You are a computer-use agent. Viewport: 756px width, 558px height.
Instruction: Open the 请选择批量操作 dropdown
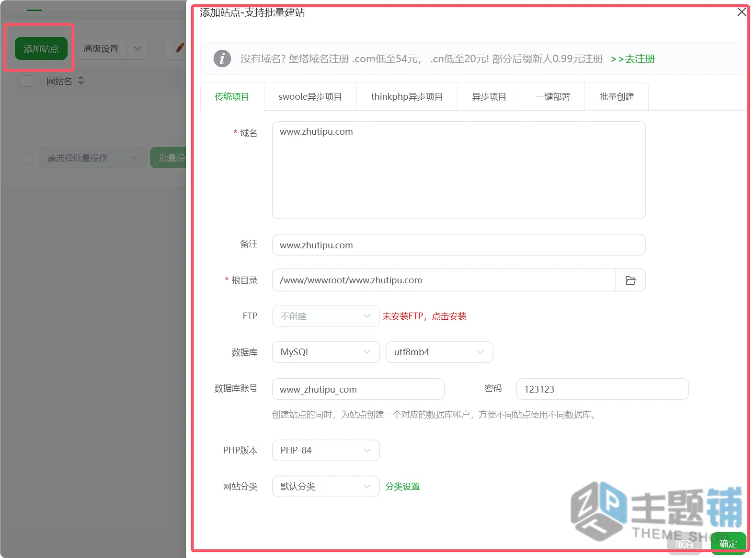tap(92, 158)
